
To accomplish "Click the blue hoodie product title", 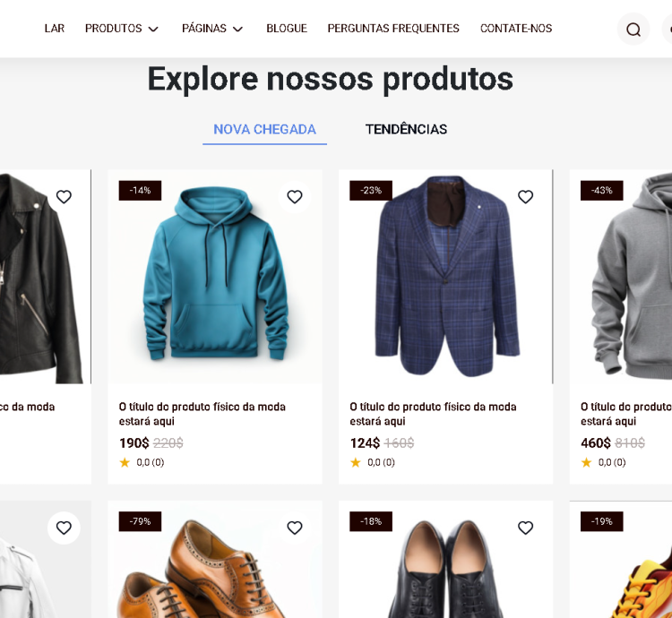I will pos(202,414).
